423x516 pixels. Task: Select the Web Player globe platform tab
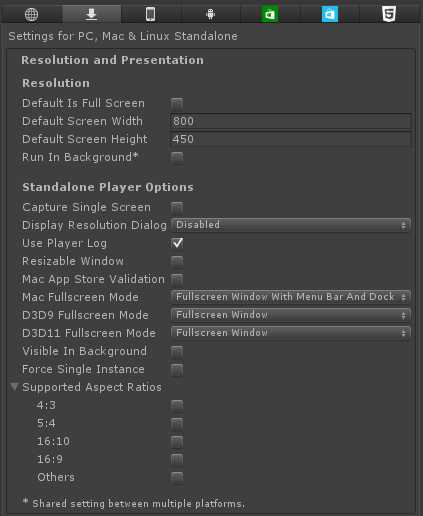pos(31,14)
